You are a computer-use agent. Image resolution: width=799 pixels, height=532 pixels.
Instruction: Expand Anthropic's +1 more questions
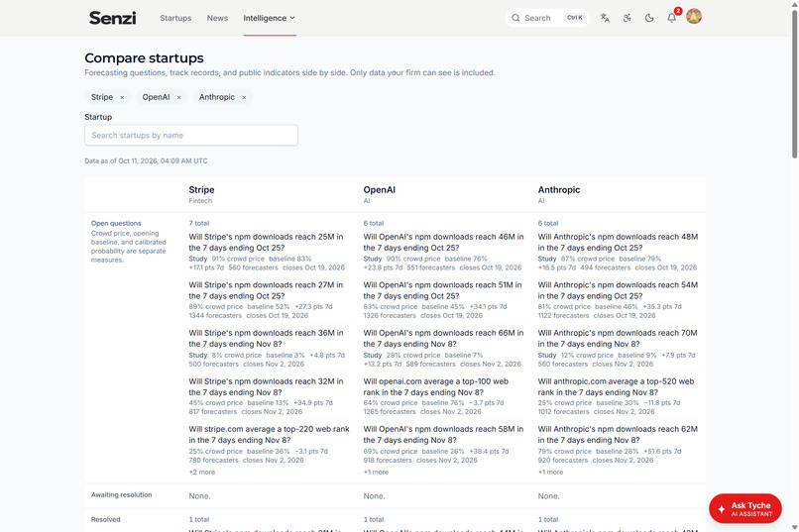[551, 472]
